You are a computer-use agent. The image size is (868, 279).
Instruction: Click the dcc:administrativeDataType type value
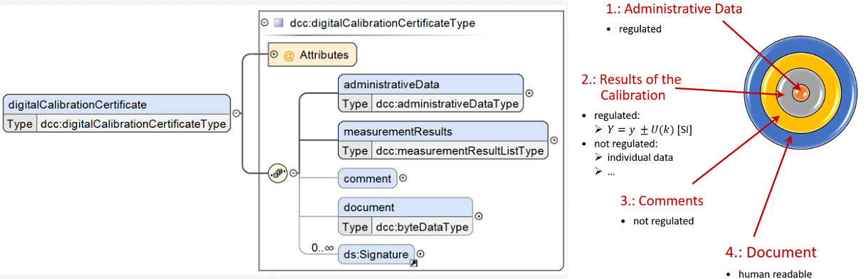click(x=447, y=104)
